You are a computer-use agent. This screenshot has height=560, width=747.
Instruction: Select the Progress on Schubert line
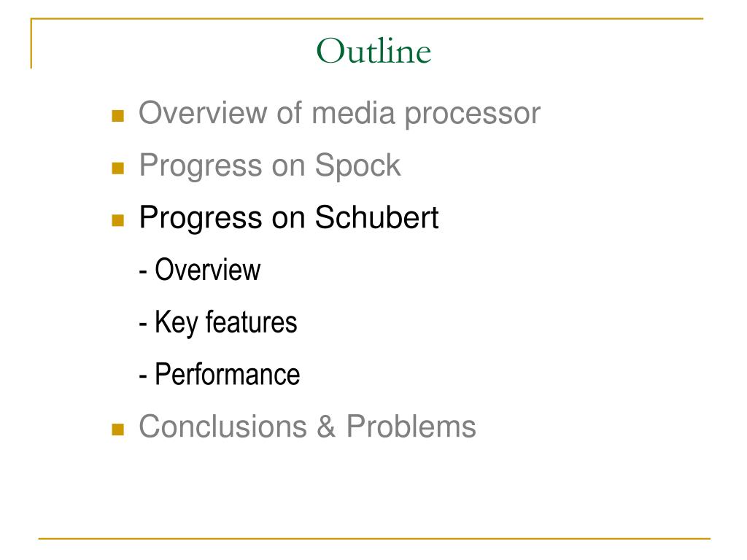[289, 217]
